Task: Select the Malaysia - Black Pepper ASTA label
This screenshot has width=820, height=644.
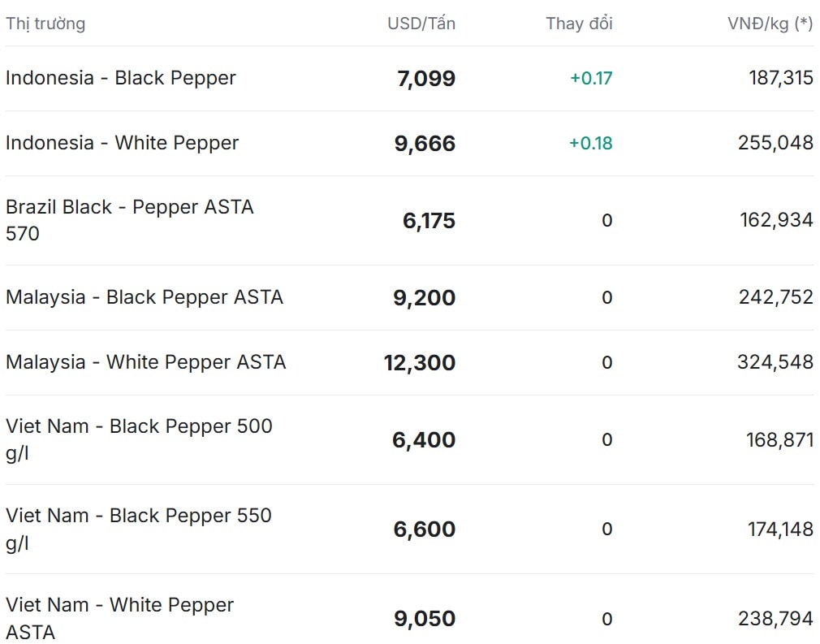Action: click(145, 297)
